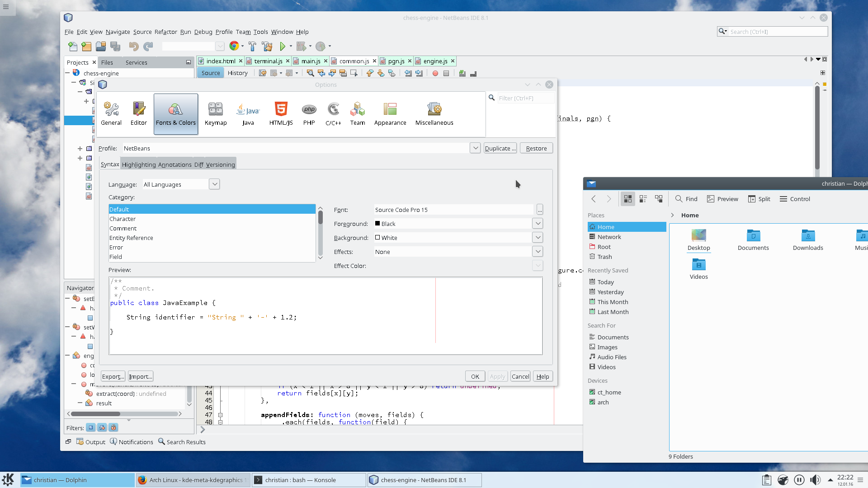Run the project with green play icon
Image resolution: width=868 pixels, height=488 pixels.
pyautogui.click(x=283, y=46)
